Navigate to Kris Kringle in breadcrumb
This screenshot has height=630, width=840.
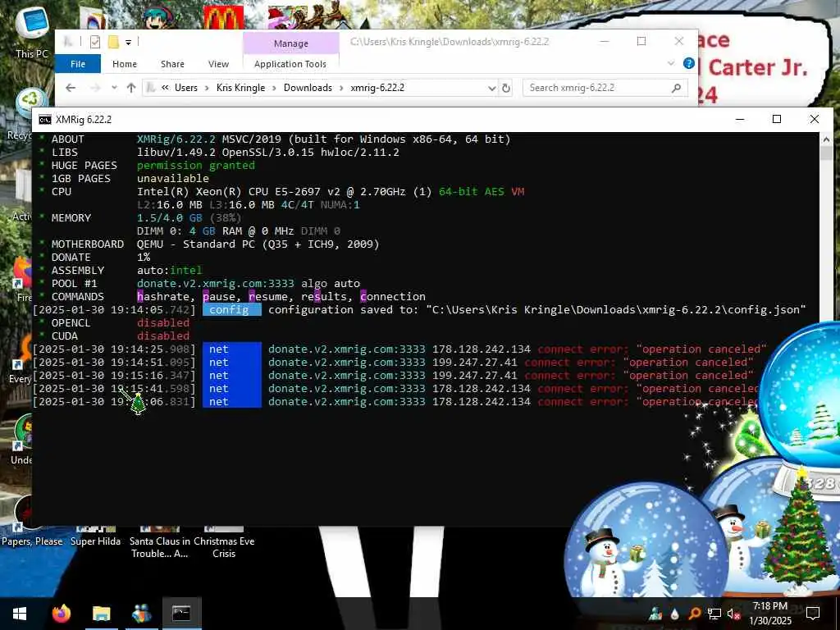240,88
